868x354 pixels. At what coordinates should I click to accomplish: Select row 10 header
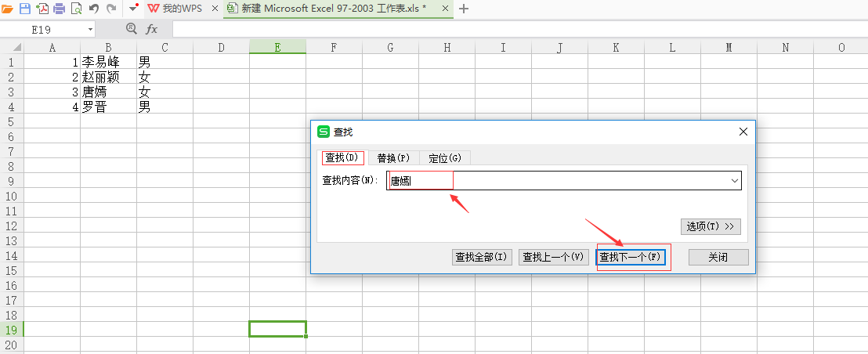12,196
